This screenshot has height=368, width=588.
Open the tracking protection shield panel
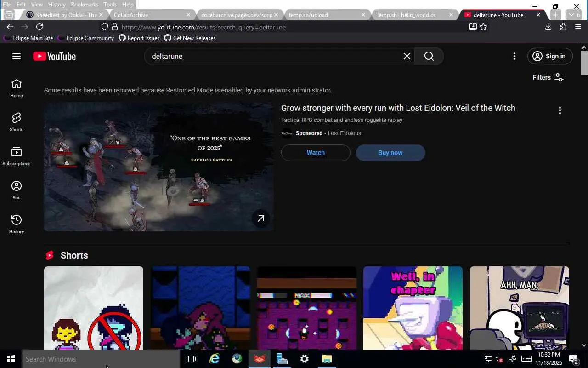[105, 27]
